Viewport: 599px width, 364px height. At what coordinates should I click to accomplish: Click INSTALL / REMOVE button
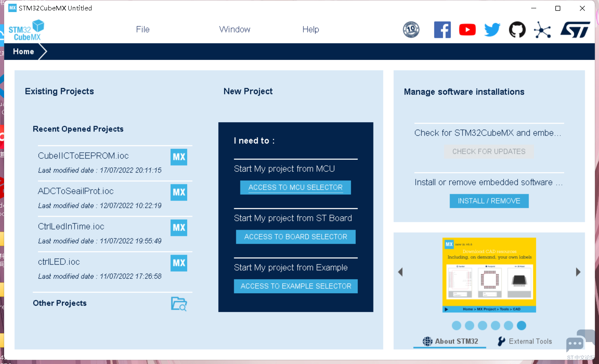489,201
